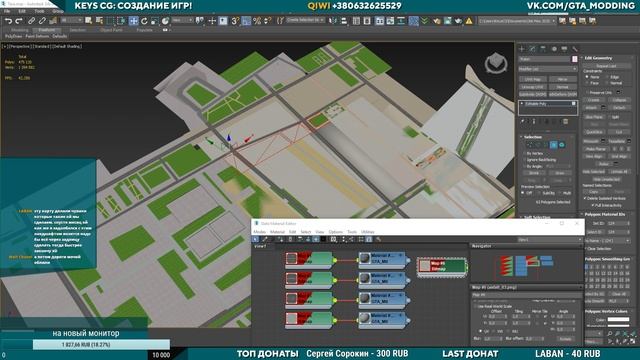This screenshot has width=640, height=360.
Task: Click the Detach button
Action: click(619, 108)
